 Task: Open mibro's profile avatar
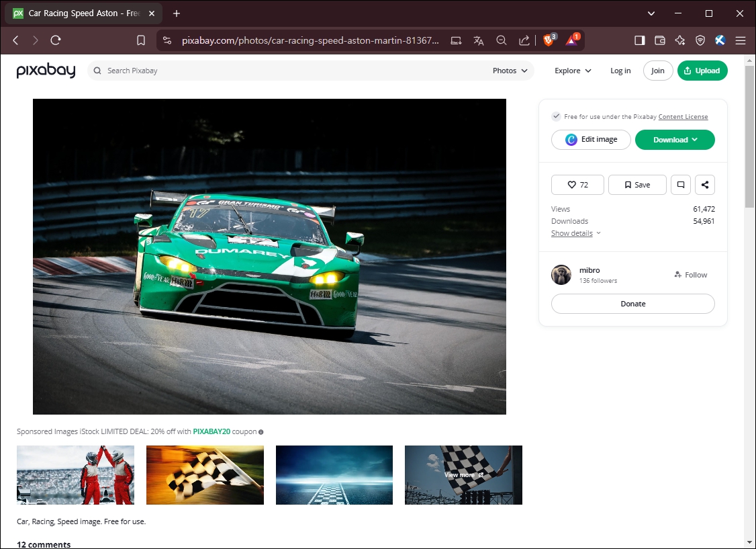[561, 274]
